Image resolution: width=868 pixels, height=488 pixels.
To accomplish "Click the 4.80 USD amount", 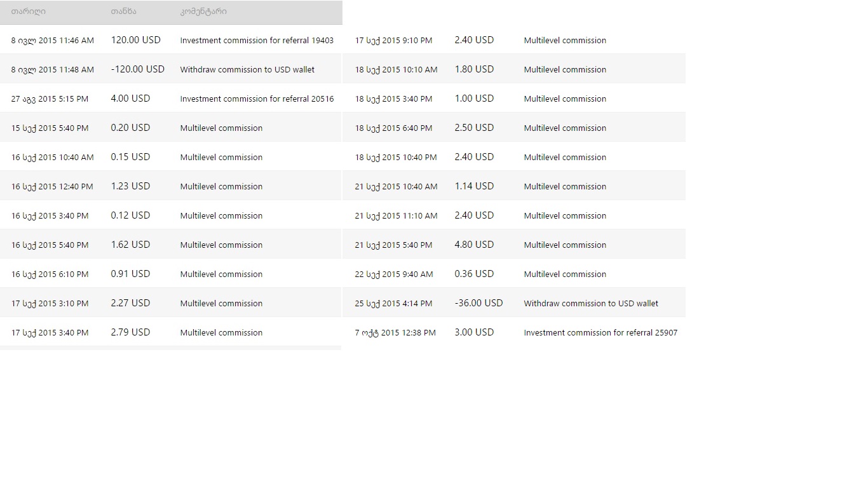I will click(474, 245).
